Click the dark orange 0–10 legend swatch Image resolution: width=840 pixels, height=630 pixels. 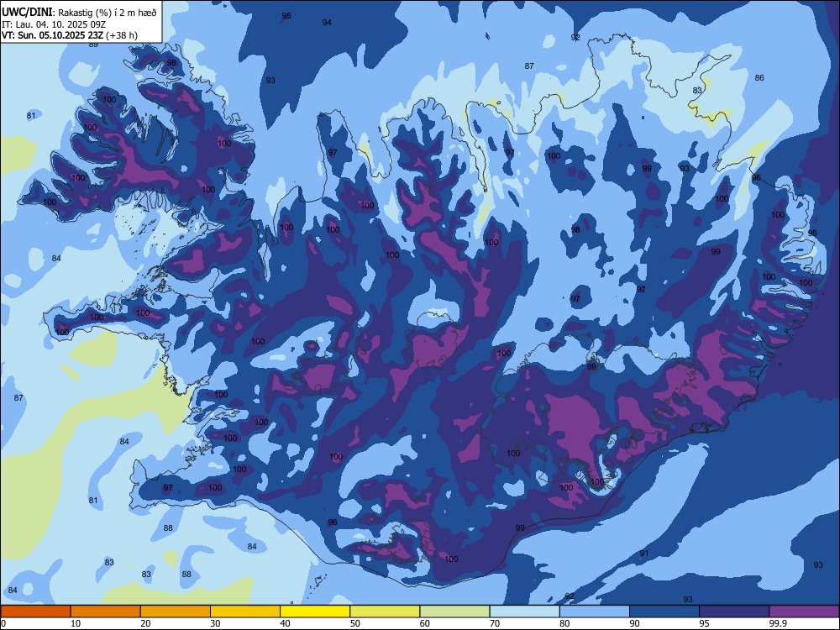pos(35,612)
